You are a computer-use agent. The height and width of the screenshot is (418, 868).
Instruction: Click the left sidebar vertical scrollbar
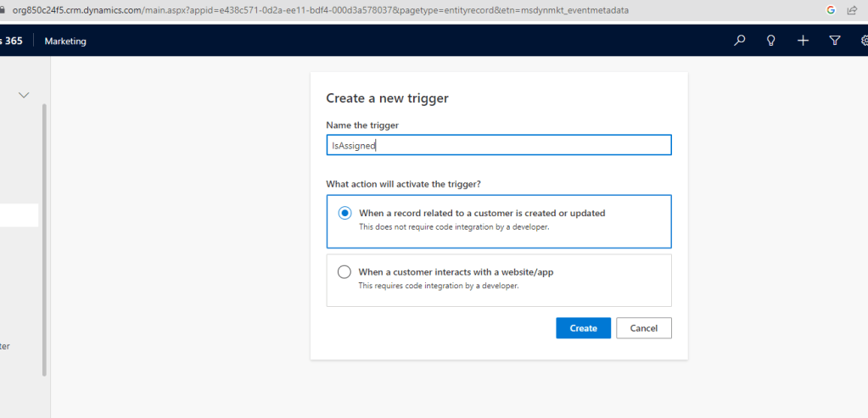pos(45,237)
